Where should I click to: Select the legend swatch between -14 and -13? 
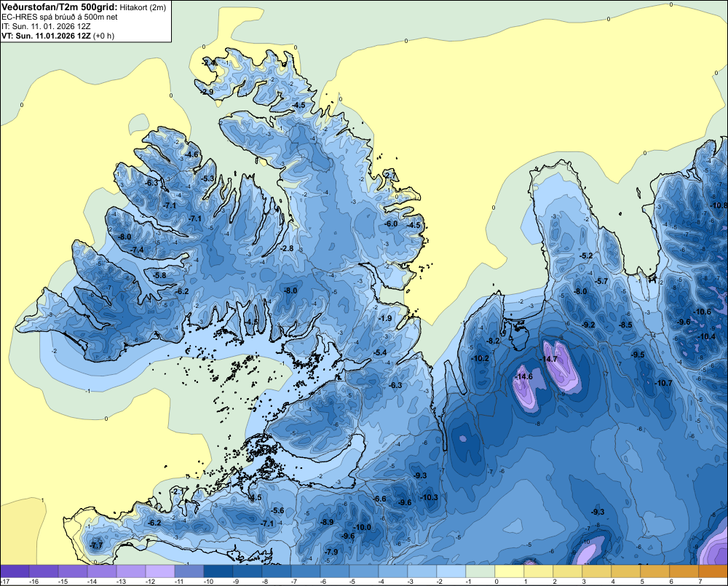(102, 571)
